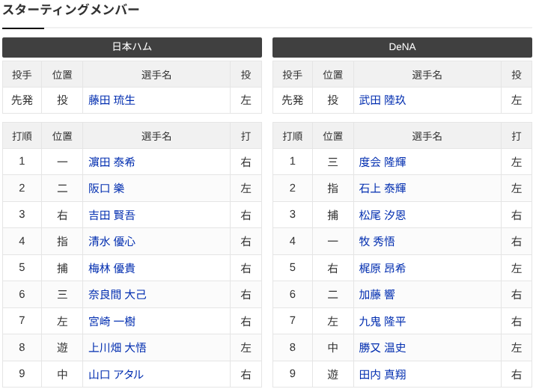Open 阪口 樂 player page
Image resolution: width=536 pixels, height=392 pixels.
tap(106, 189)
